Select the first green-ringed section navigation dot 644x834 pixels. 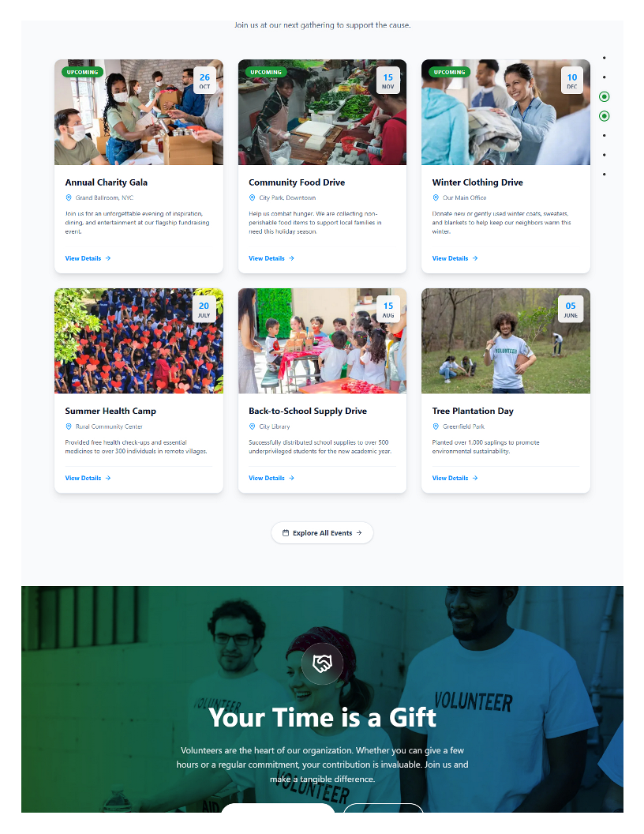[x=605, y=96]
